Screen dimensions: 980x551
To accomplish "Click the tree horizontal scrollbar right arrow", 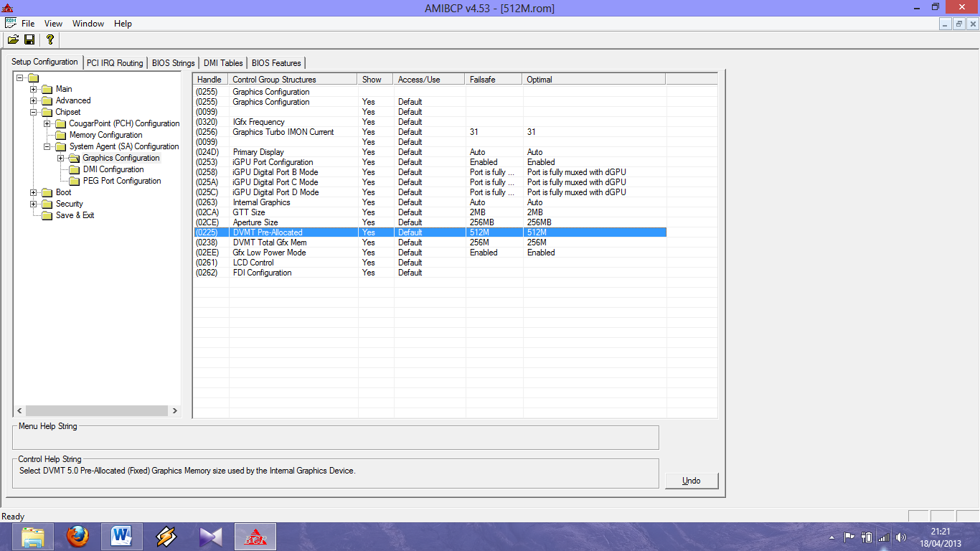I will tap(174, 411).
